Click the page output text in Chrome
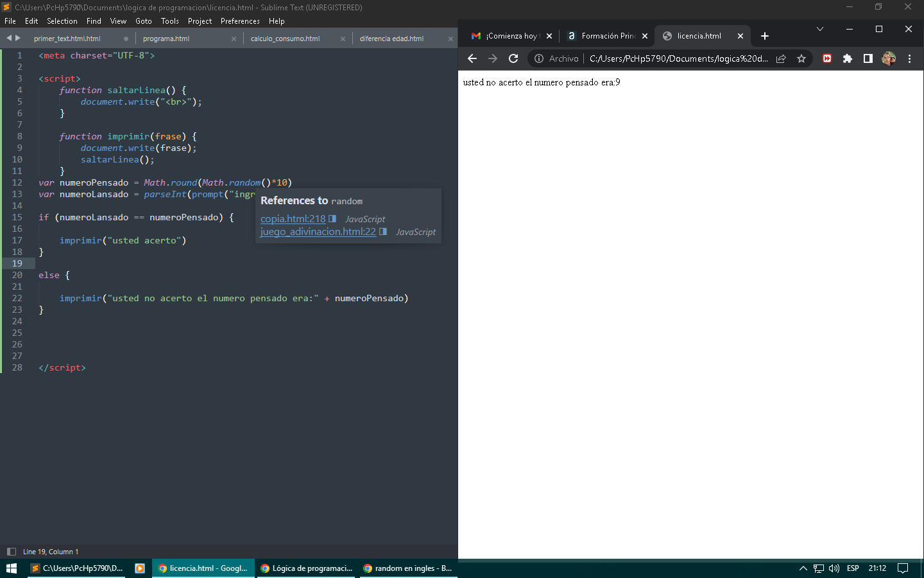The height and width of the screenshot is (578, 924). tap(542, 82)
